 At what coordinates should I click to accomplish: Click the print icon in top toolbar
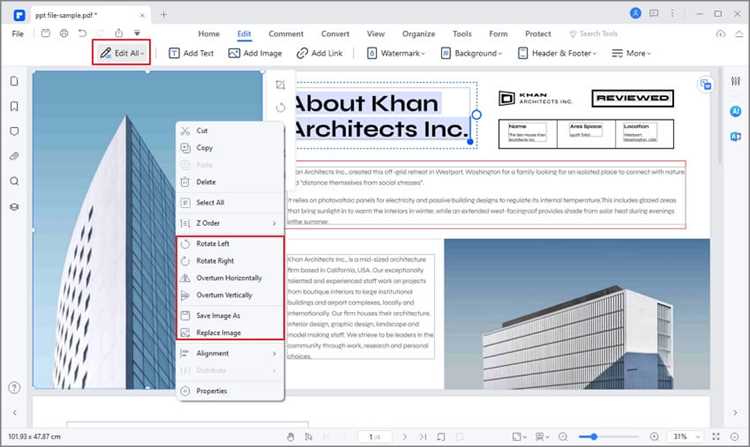[x=64, y=33]
